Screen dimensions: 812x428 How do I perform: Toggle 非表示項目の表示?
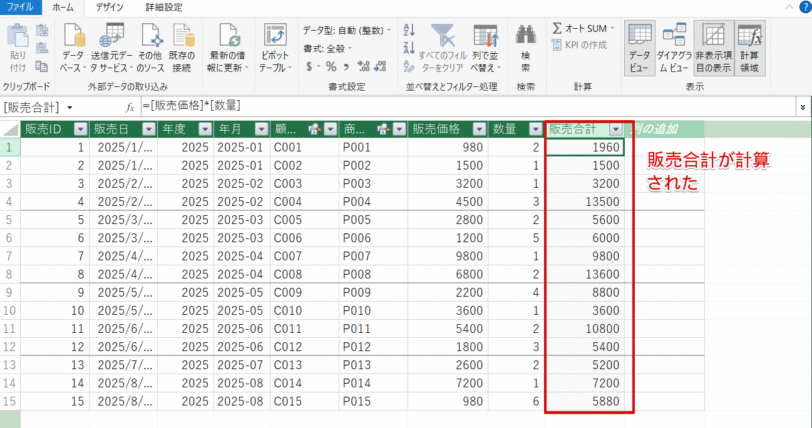click(x=713, y=48)
